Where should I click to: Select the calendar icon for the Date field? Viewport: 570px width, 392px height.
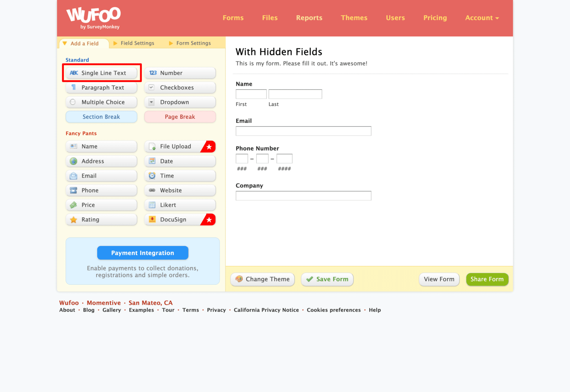[153, 161]
